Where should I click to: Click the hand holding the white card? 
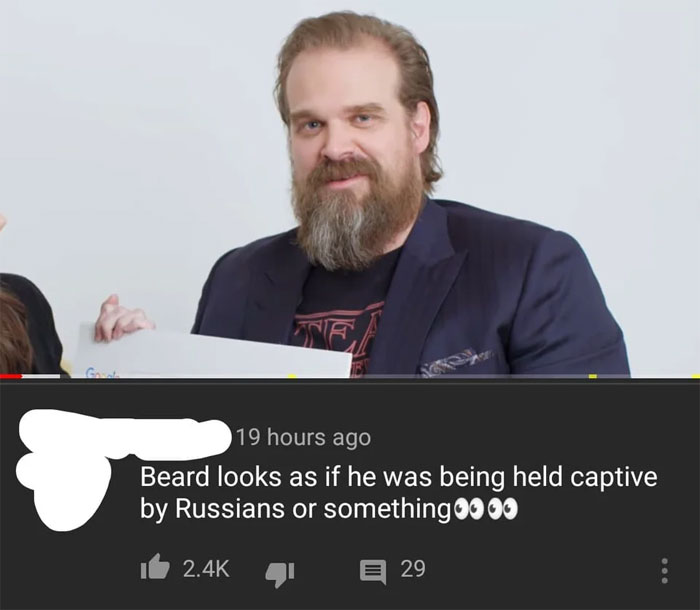point(121,318)
